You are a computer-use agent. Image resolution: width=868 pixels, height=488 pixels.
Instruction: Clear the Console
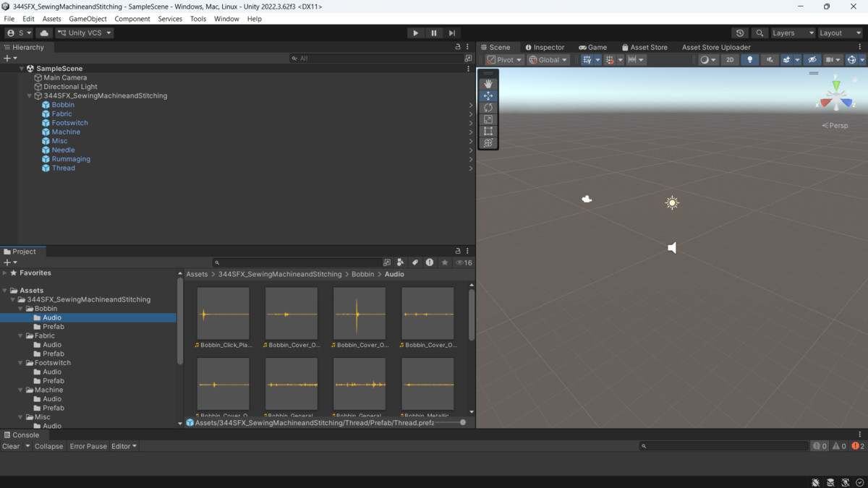11,446
